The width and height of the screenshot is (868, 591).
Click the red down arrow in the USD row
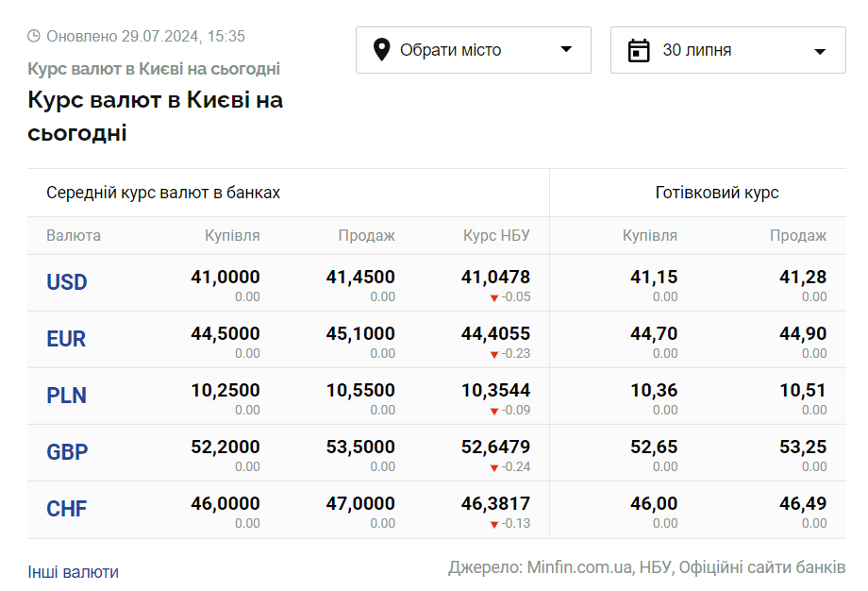click(493, 298)
